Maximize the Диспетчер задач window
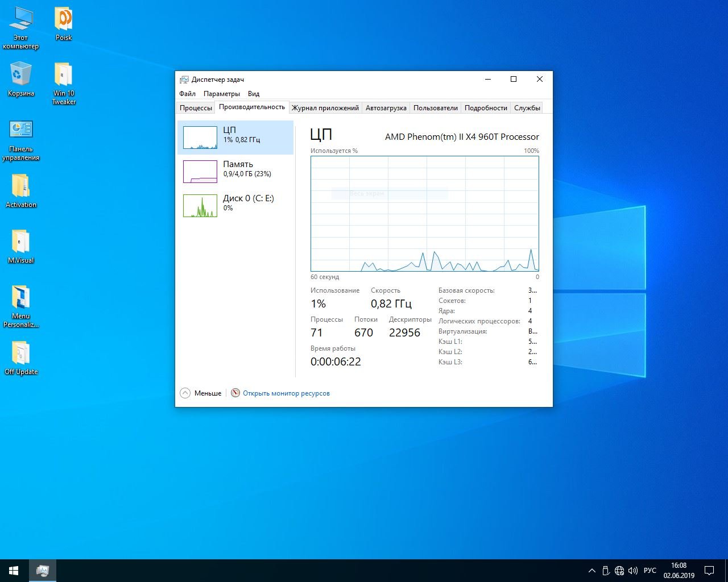This screenshot has width=728, height=582. click(x=514, y=80)
